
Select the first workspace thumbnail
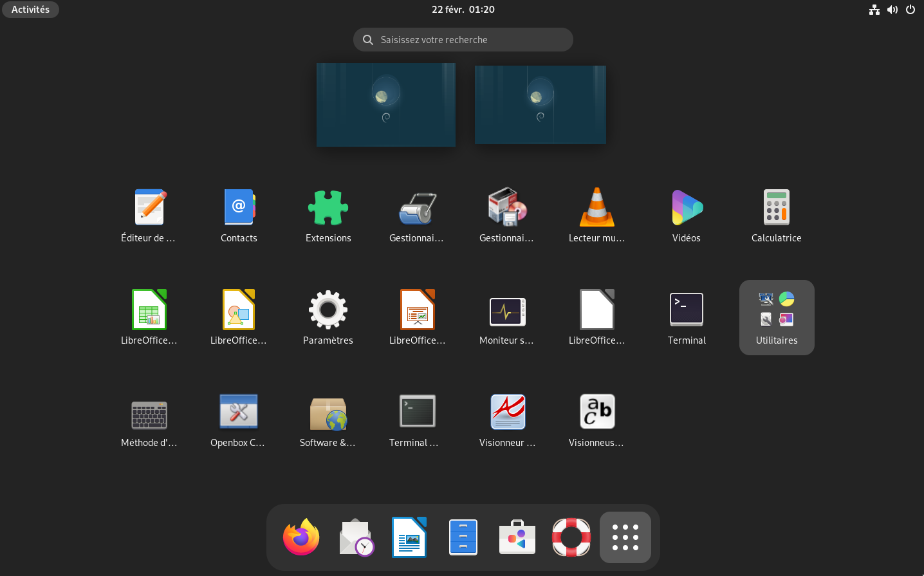pos(385,104)
